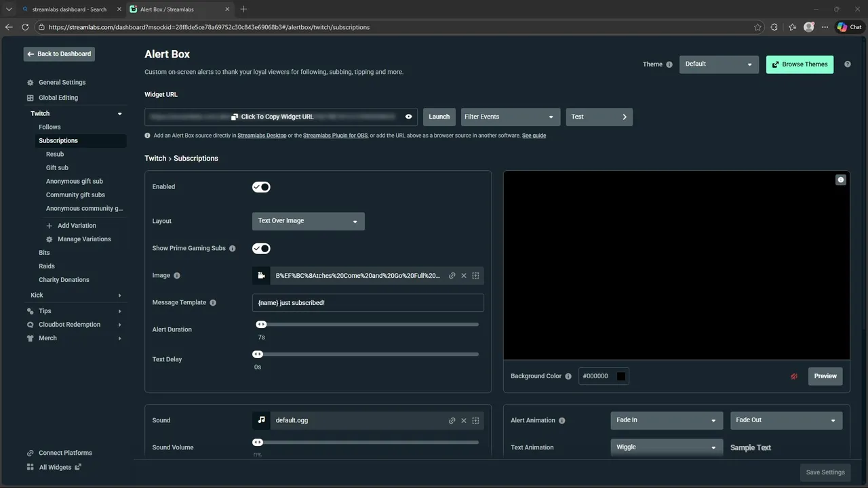Click the Manage Variations gear icon
The height and width of the screenshot is (488, 868).
tap(49, 239)
